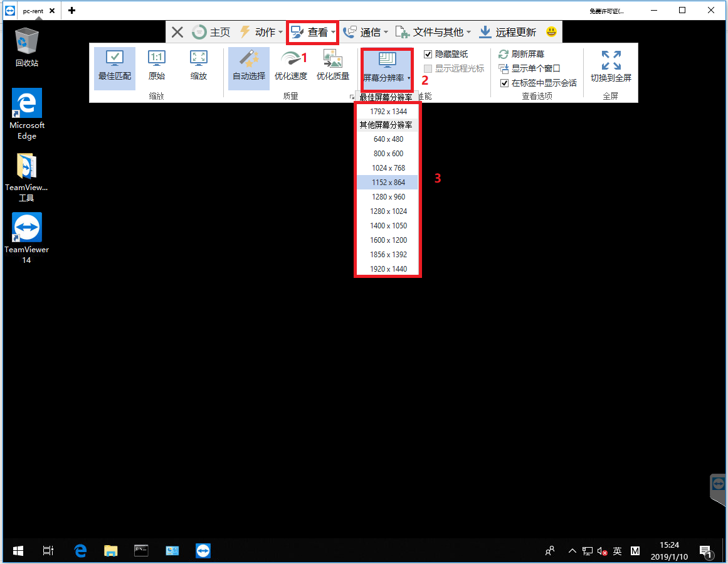
Task: Open the 动作 menu
Action: (x=261, y=32)
